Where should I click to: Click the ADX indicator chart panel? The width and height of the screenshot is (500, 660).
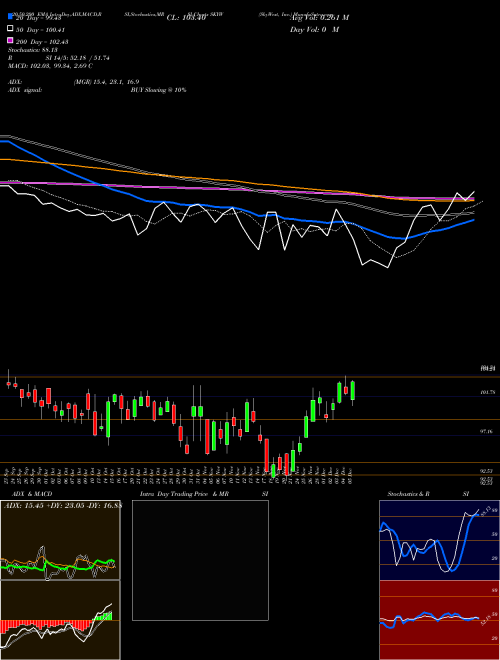pos(60,540)
